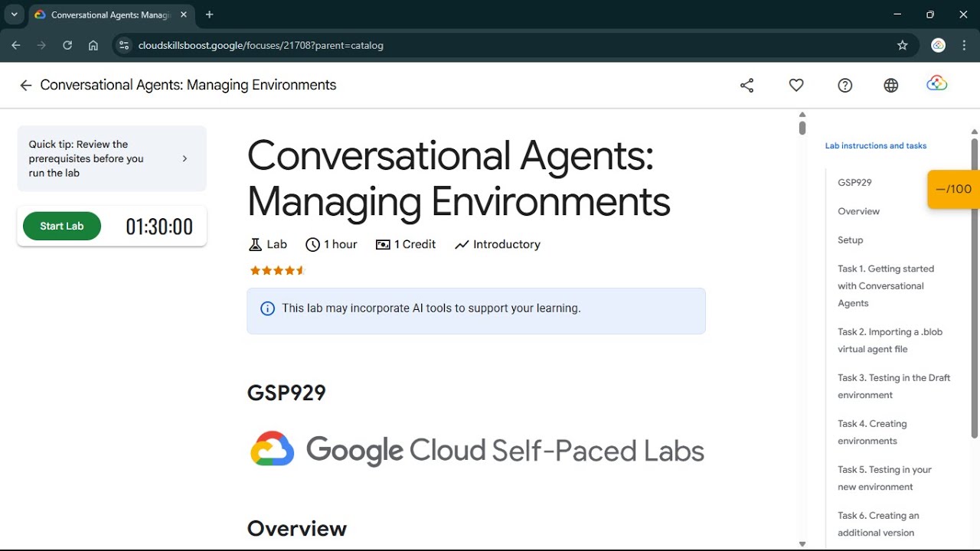Viewport: 980px width, 551px height.
Task: Go to Task 5 Testing new environment
Action: coord(884,478)
